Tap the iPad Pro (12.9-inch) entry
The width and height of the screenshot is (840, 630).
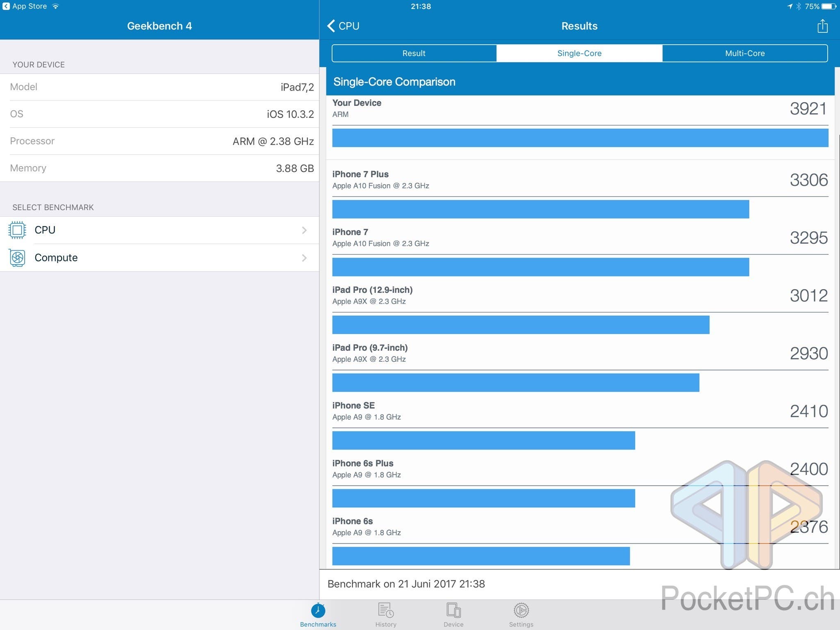[x=372, y=290]
